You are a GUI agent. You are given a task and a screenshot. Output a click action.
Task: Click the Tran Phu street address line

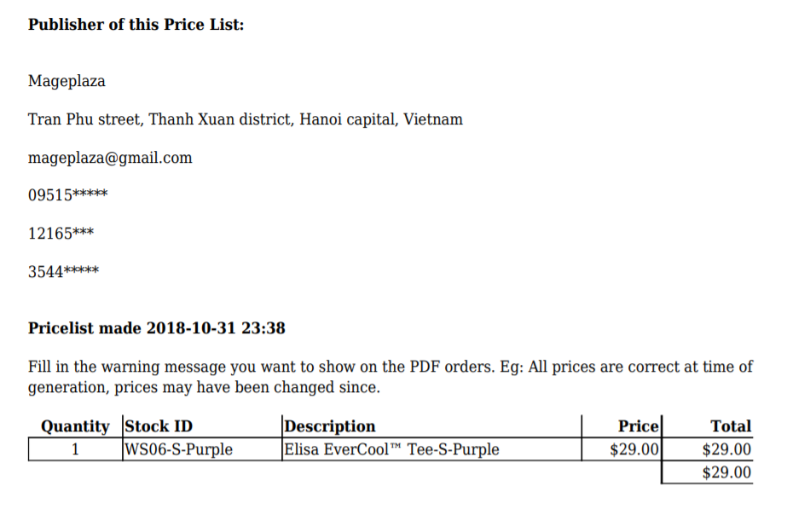point(246,119)
